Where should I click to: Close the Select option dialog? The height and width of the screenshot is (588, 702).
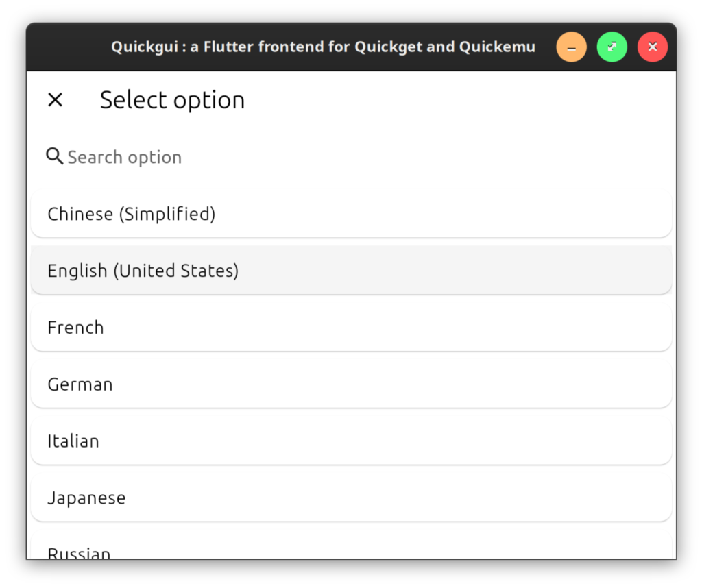pos(55,100)
